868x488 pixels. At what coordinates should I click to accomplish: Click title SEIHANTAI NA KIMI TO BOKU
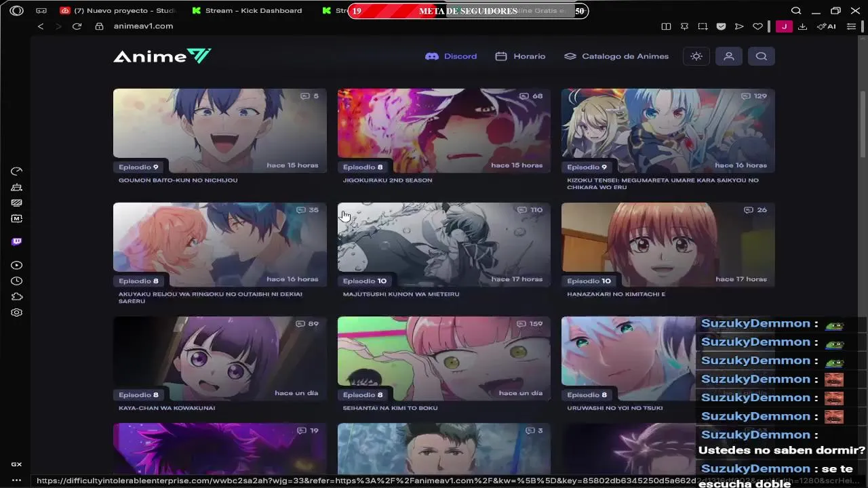(x=391, y=408)
